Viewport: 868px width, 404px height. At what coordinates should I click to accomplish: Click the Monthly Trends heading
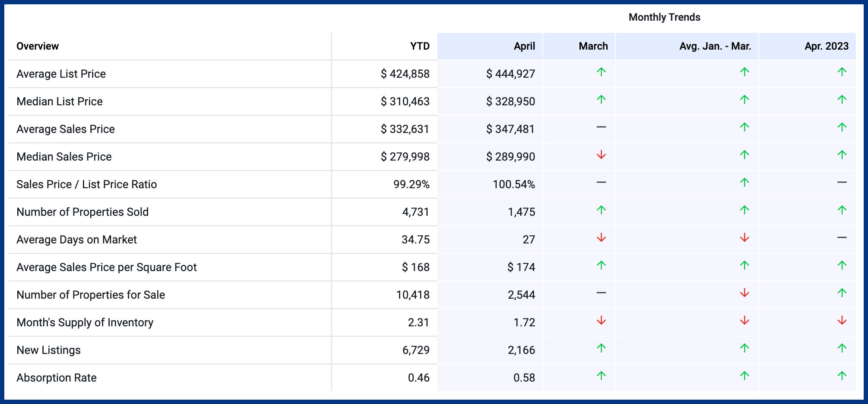664,17
